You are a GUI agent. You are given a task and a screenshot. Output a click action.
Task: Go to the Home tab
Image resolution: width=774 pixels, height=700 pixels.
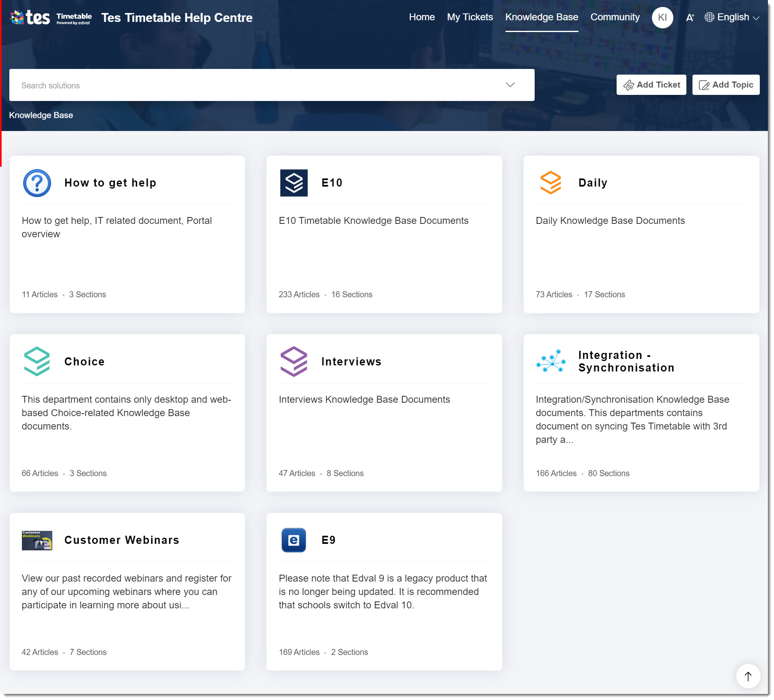(x=422, y=17)
